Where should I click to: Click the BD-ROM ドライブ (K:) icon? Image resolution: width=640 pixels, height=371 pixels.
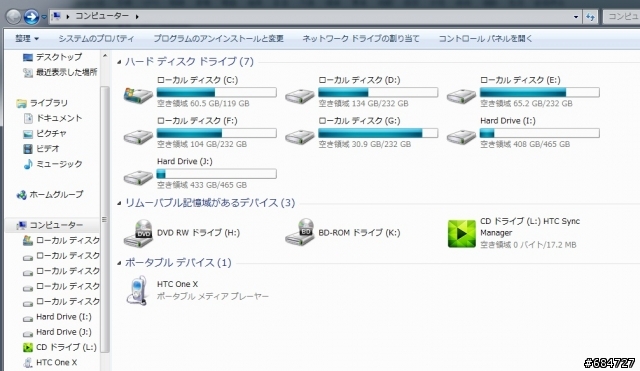300,232
